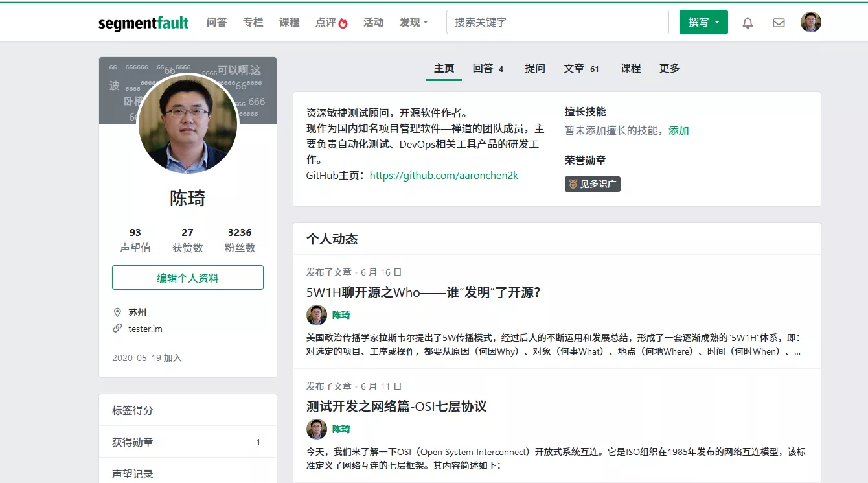
Task: Click the 编辑个人资料 button
Action: point(188,277)
